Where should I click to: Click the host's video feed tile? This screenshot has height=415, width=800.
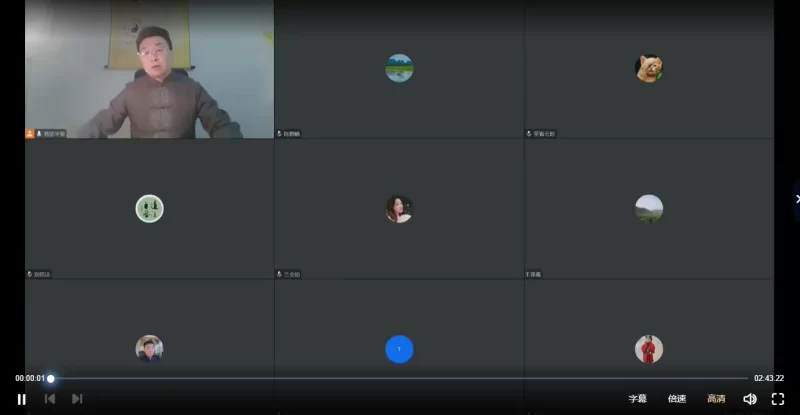coord(149,68)
